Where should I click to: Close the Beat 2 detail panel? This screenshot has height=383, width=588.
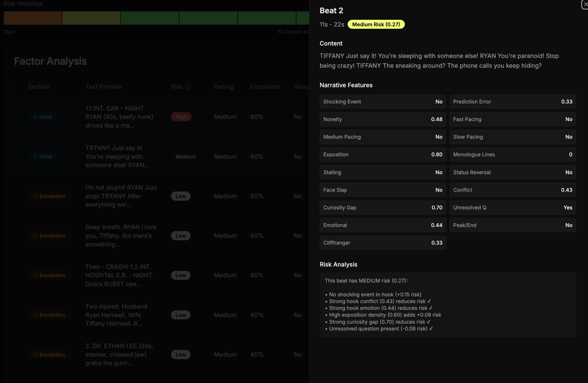(x=585, y=4)
